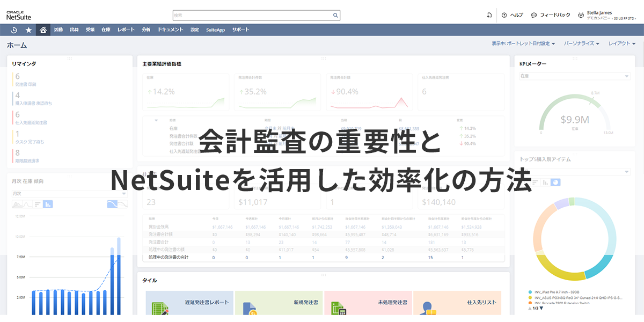Open the ドキュメント menu
644x322 pixels.
(x=171, y=30)
